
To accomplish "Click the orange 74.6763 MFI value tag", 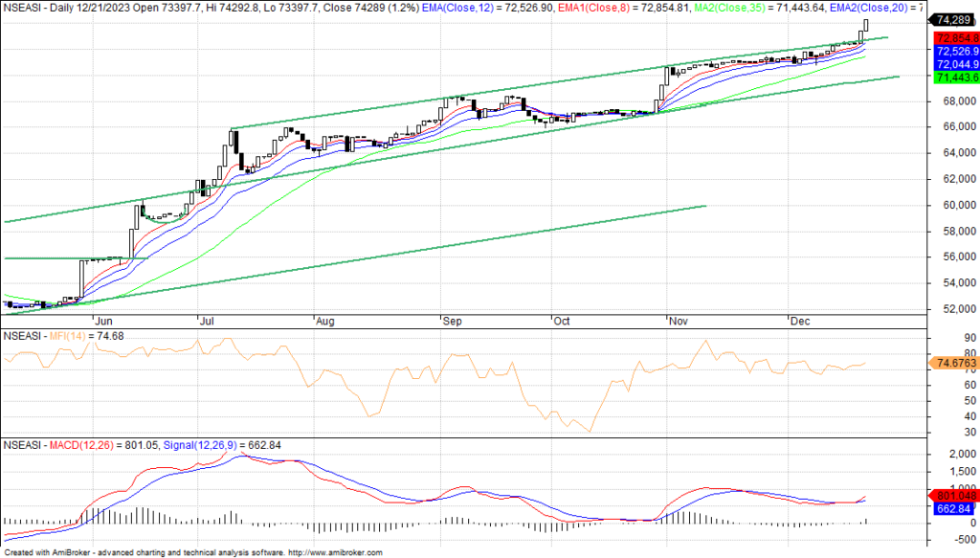I will 953,364.
